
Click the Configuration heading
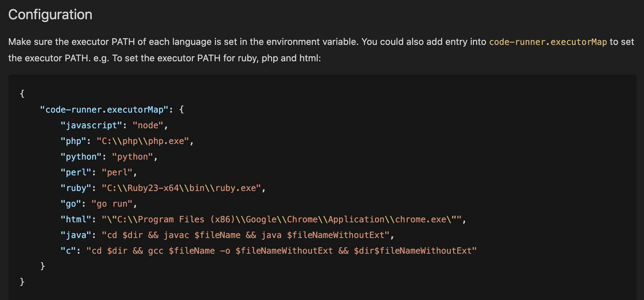click(x=50, y=15)
